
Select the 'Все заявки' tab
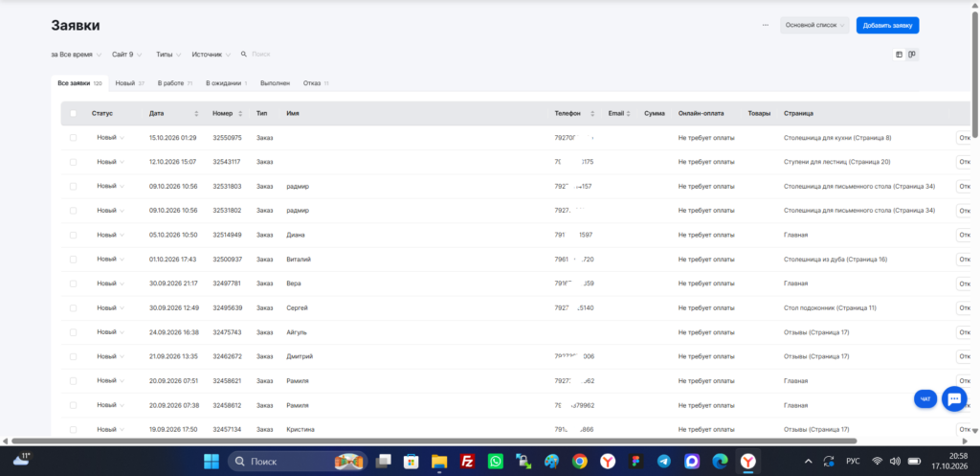pos(79,83)
